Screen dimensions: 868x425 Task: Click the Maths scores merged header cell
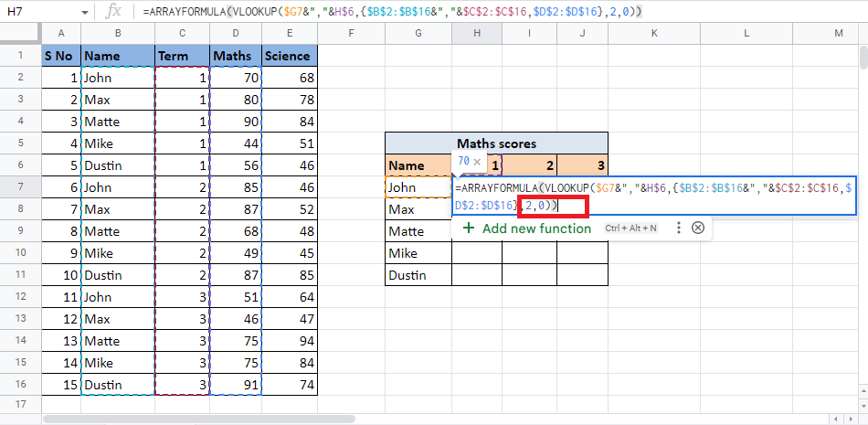click(496, 143)
